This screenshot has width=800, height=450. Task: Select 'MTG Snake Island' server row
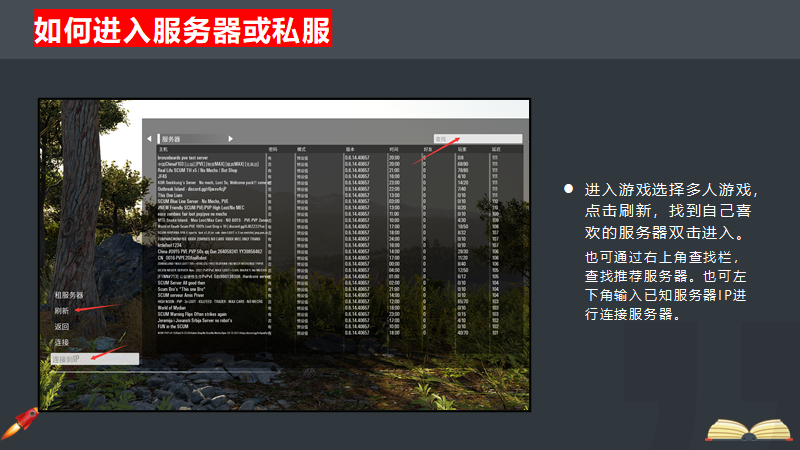pyautogui.click(x=339, y=220)
